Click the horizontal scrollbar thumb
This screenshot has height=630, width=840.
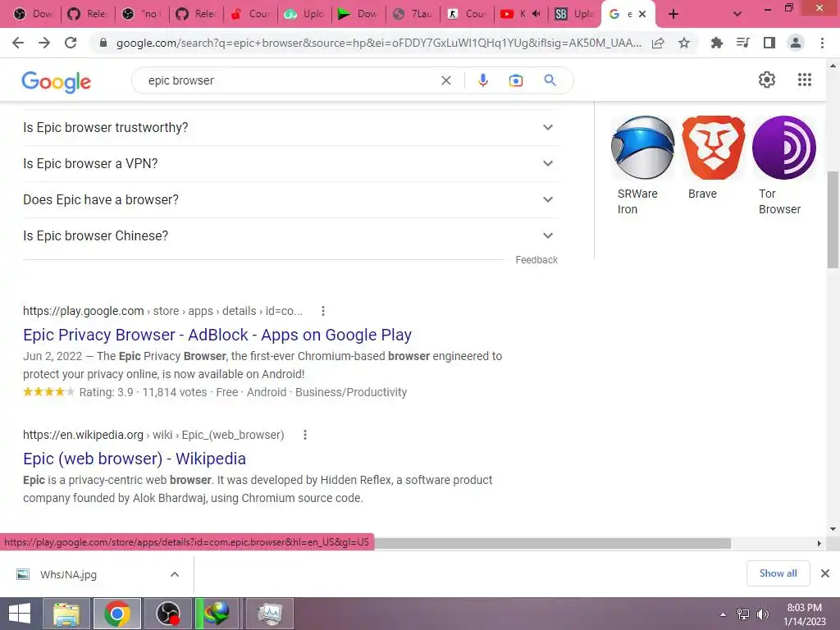pos(552,543)
